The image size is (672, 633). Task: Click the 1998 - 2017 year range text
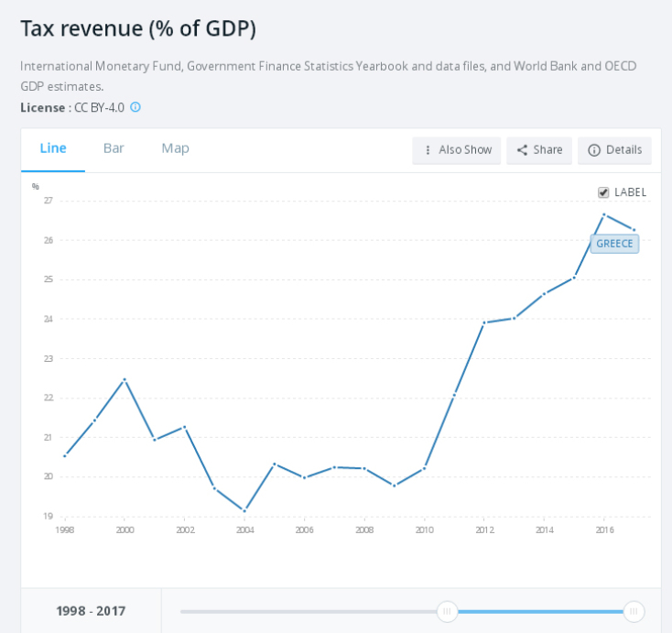click(91, 611)
